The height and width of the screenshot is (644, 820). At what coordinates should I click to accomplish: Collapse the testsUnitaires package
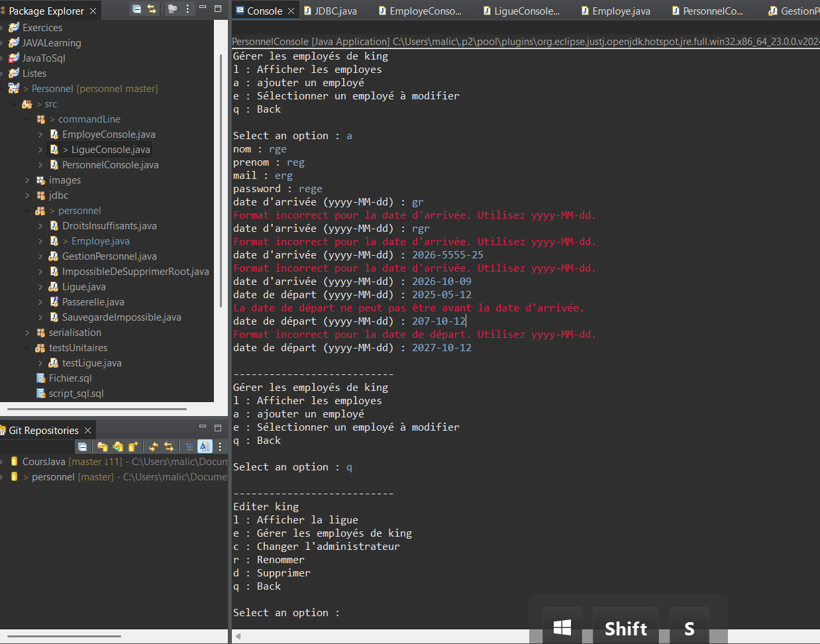tap(27, 348)
